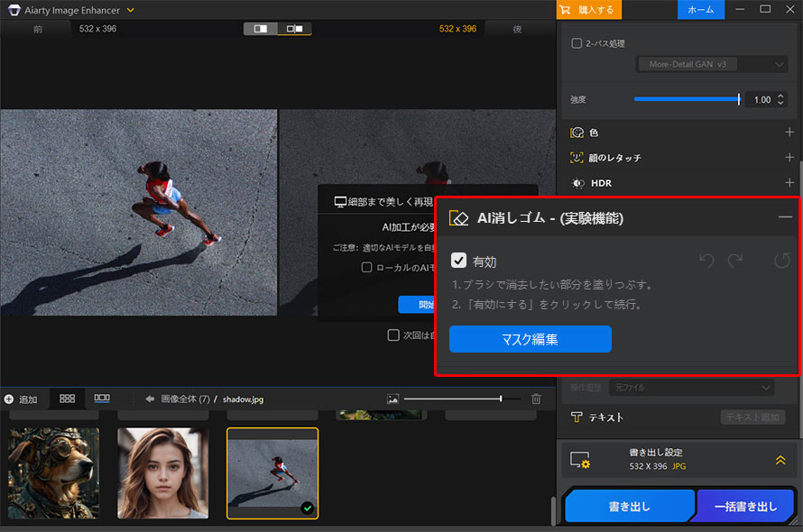Check the ローカルのAI option in dialog
Viewport: 803px width, 532px height.
coord(365,267)
